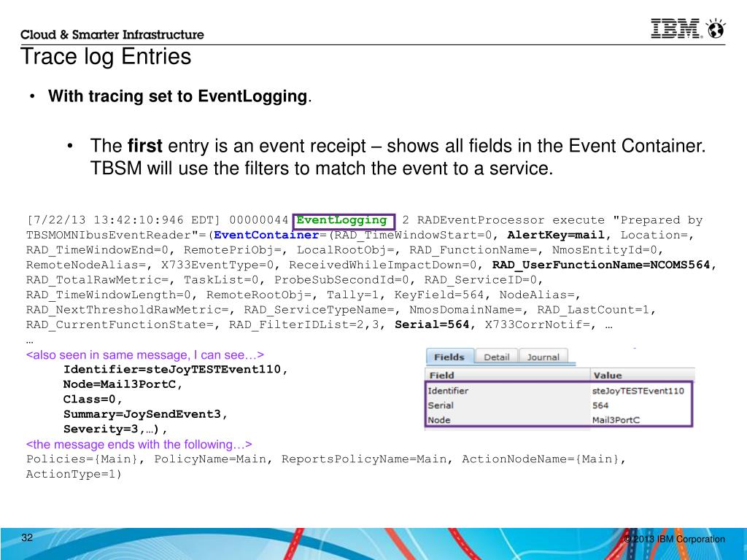The height and width of the screenshot is (560, 747).
Task: Switch to the Journal tab
Action: click(543, 357)
